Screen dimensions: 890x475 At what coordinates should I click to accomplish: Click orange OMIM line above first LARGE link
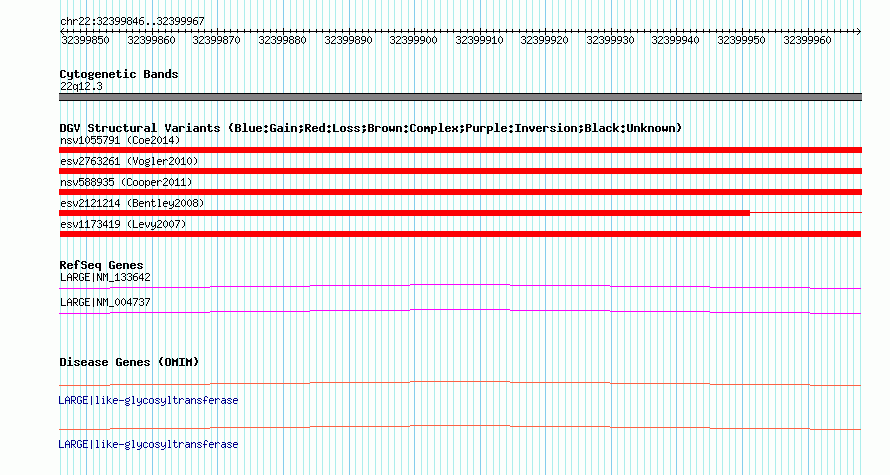[460, 383]
